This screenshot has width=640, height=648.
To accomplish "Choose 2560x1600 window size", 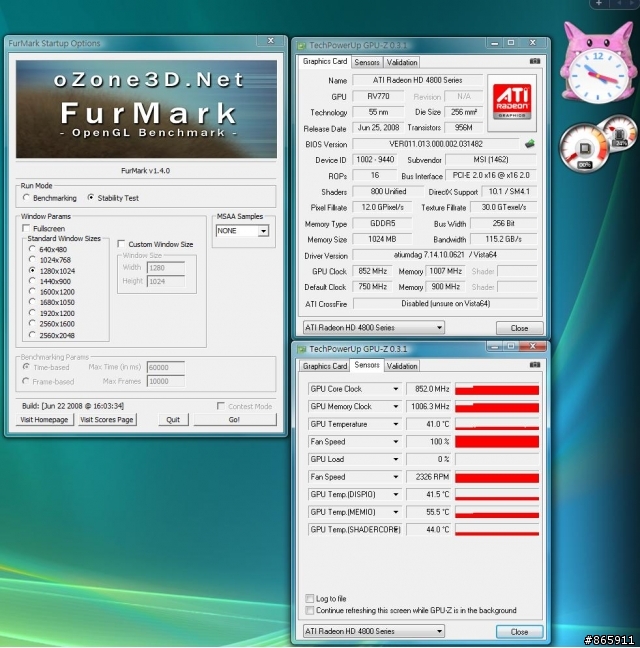I will point(32,324).
